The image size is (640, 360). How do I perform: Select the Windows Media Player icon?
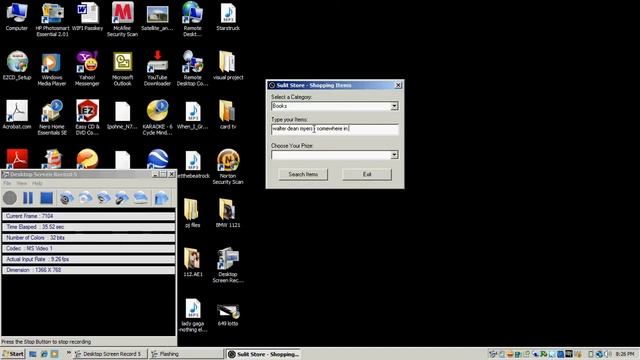pyautogui.click(x=52, y=69)
